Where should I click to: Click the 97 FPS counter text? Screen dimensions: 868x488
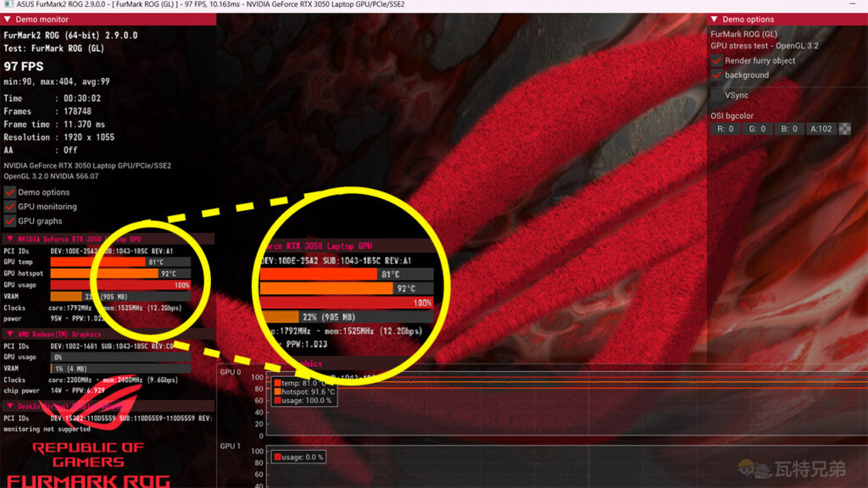pyautogui.click(x=23, y=66)
